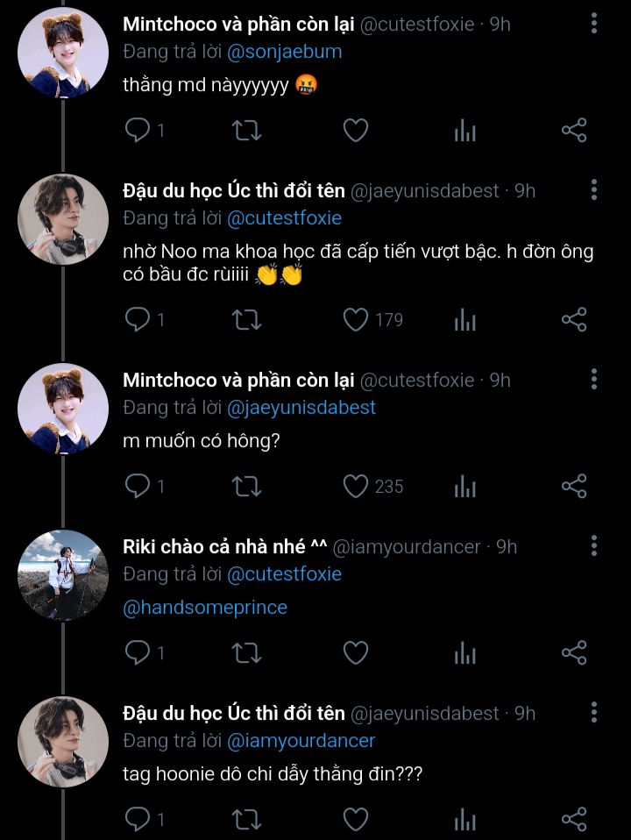Reply to the "thằng md nàyyyyyy" tweet
This screenshot has height=840, width=631.
(x=138, y=131)
